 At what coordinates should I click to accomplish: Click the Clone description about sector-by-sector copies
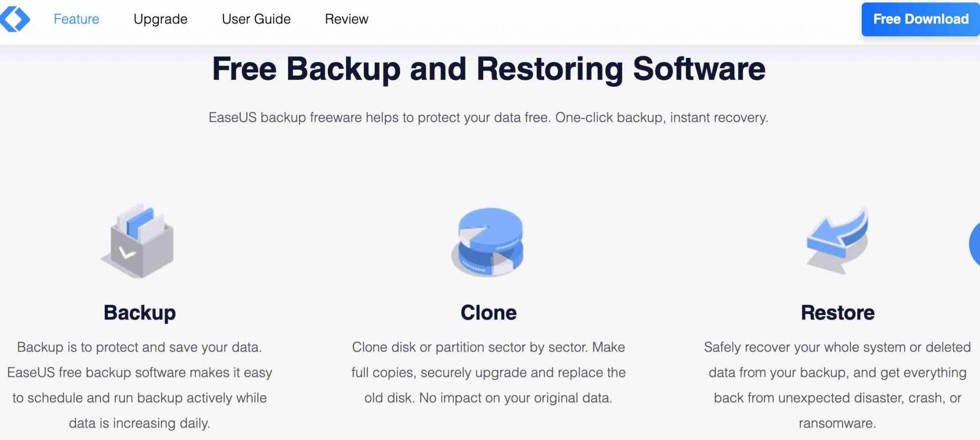click(x=488, y=372)
